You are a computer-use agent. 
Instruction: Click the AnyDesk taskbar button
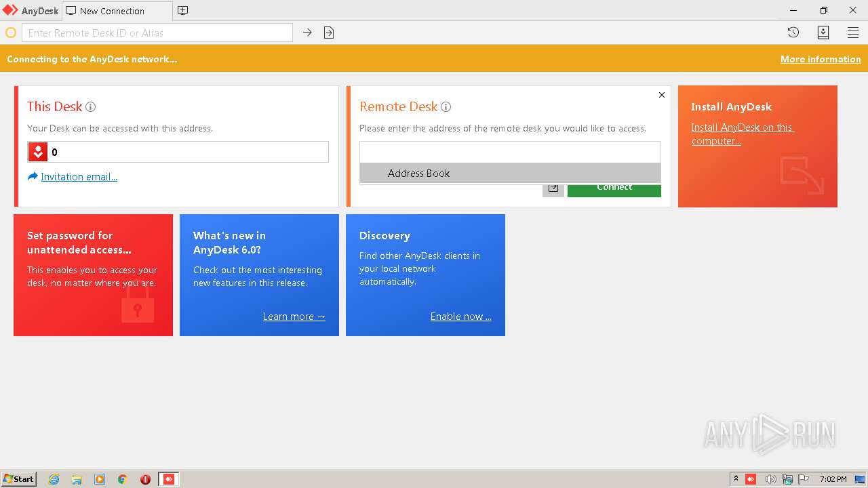click(169, 479)
